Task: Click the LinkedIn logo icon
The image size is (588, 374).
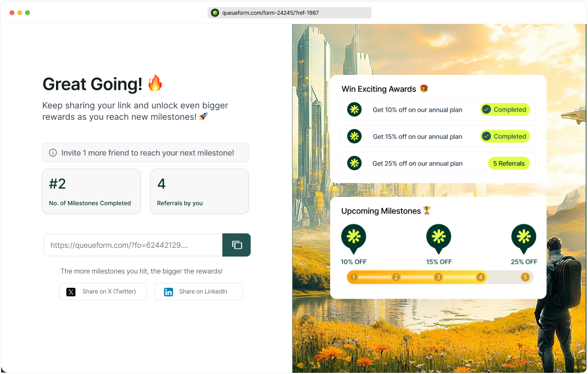Action: (169, 292)
